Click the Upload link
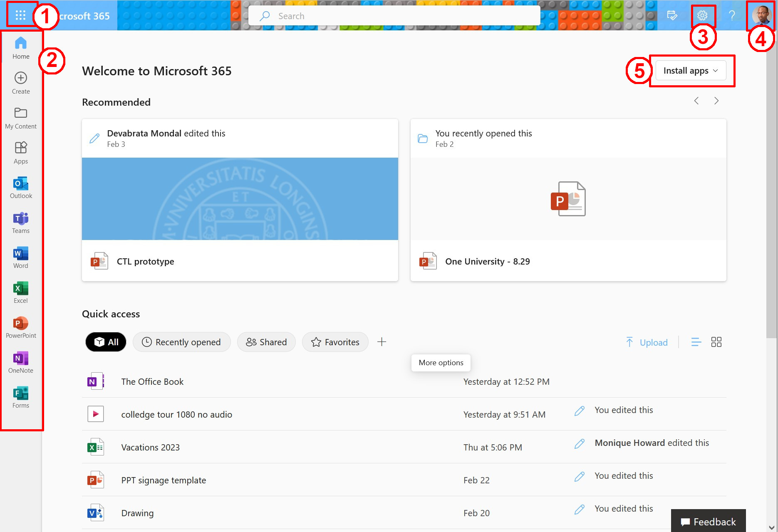Viewport: 778px width, 532px height. (x=647, y=342)
